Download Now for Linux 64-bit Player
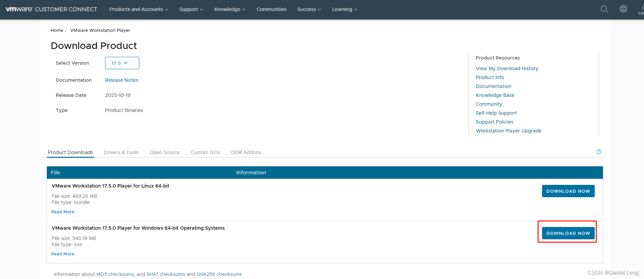The width and height of the screenshot is (644, 279). (x=568, y=191)
